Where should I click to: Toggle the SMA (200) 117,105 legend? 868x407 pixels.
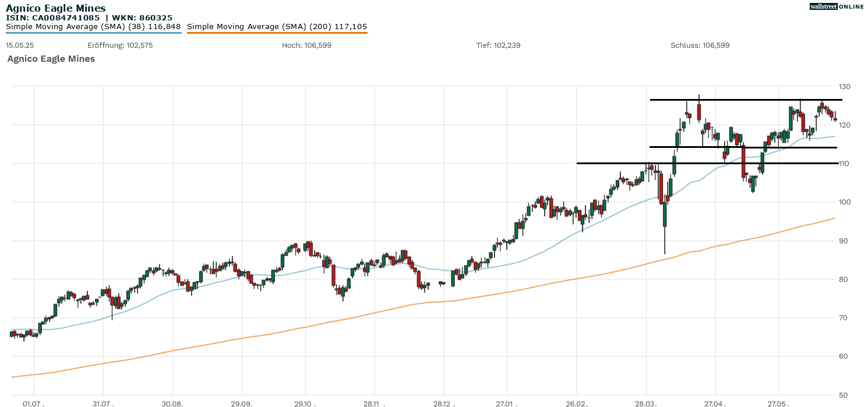pos(277,27)
